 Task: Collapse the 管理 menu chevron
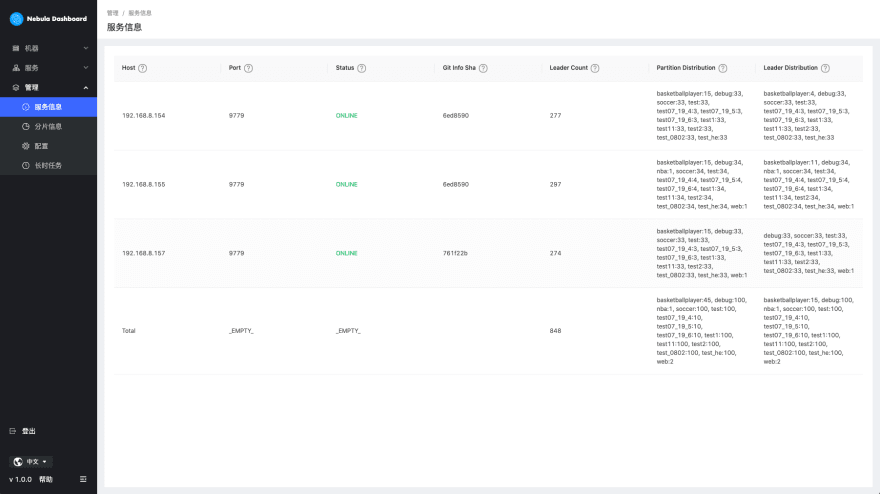pyautogui.click(x=86, y=88)
